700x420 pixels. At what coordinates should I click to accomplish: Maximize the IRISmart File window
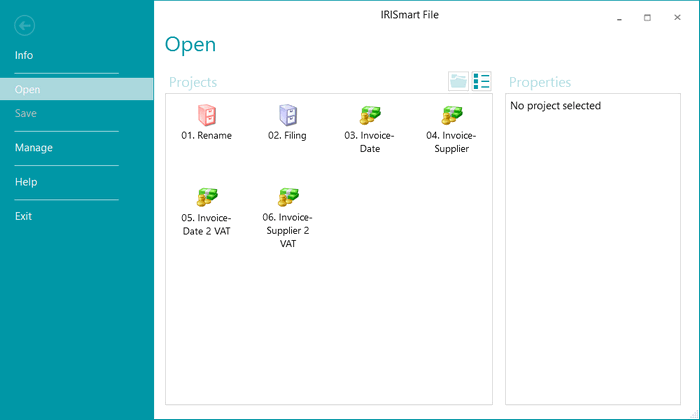[x=647, y=18]
